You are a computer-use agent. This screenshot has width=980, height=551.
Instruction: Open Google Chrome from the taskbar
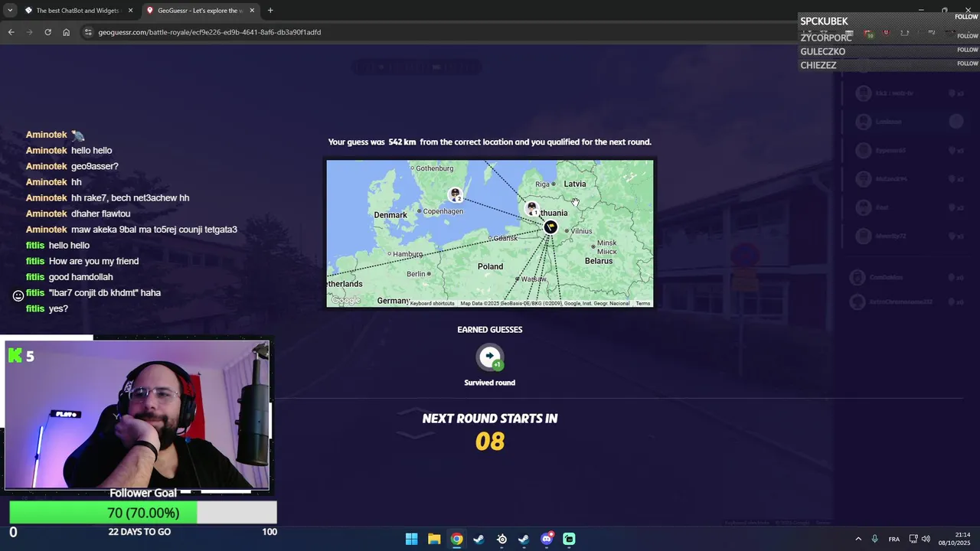[x=456, y=539]
